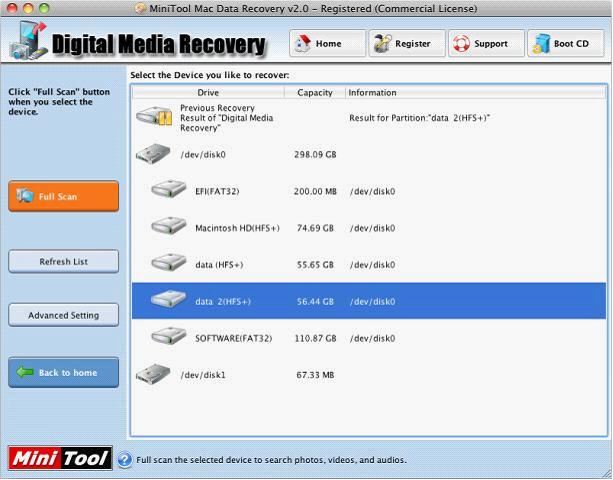Click the 200.00 MB capacity value
The height and width of the screenshot is (480, 613).
315,191
